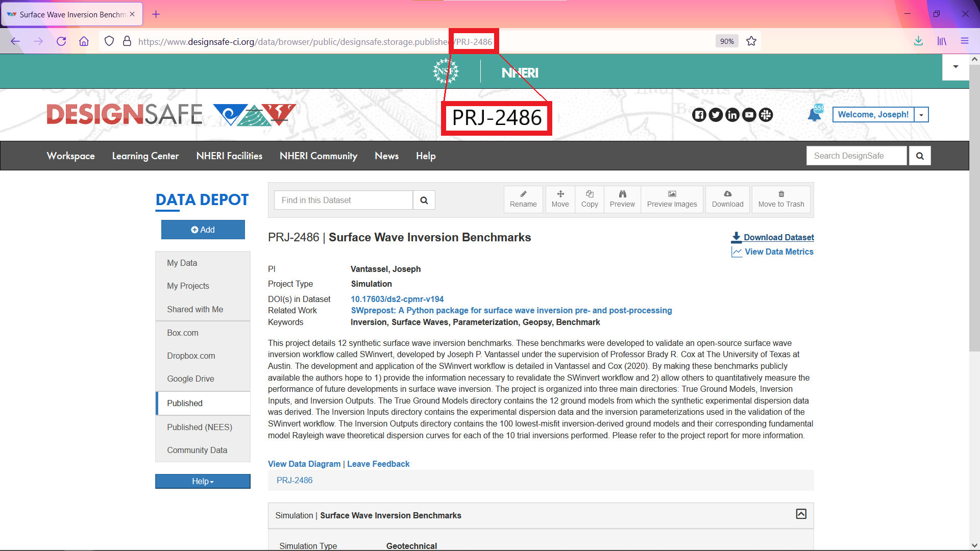This screenshot has height=551, width=980.
Task: Open DesignSafe YouTube channel icon
Action: pos(749,115)
